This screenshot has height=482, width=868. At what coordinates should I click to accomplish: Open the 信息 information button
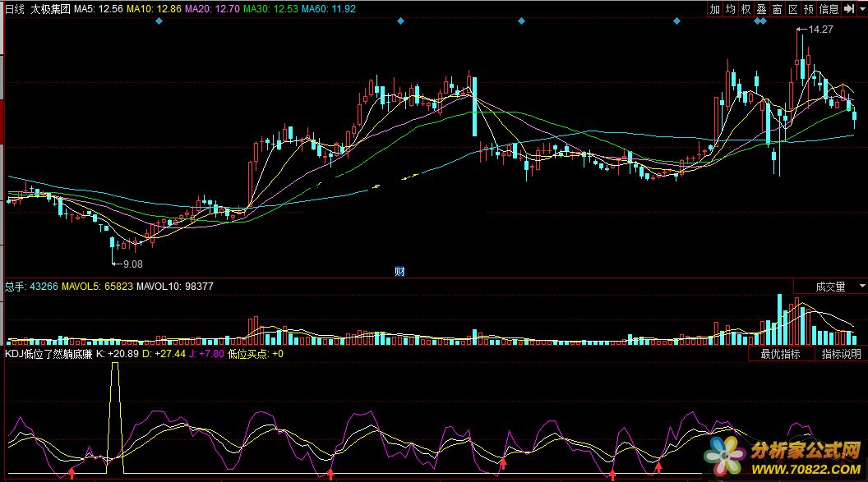click(829, 9)
